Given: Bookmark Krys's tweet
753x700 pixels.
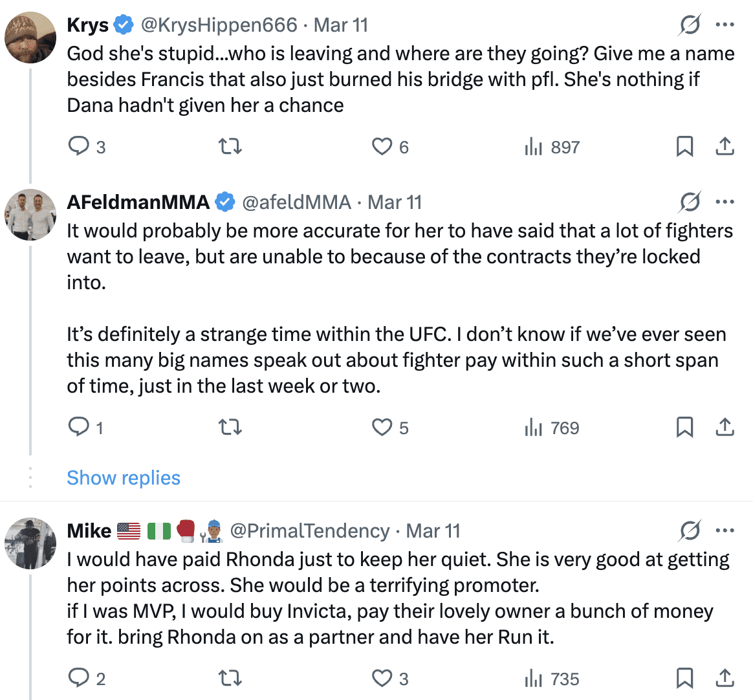Looking at the screenshot, I should coord(684,147).
